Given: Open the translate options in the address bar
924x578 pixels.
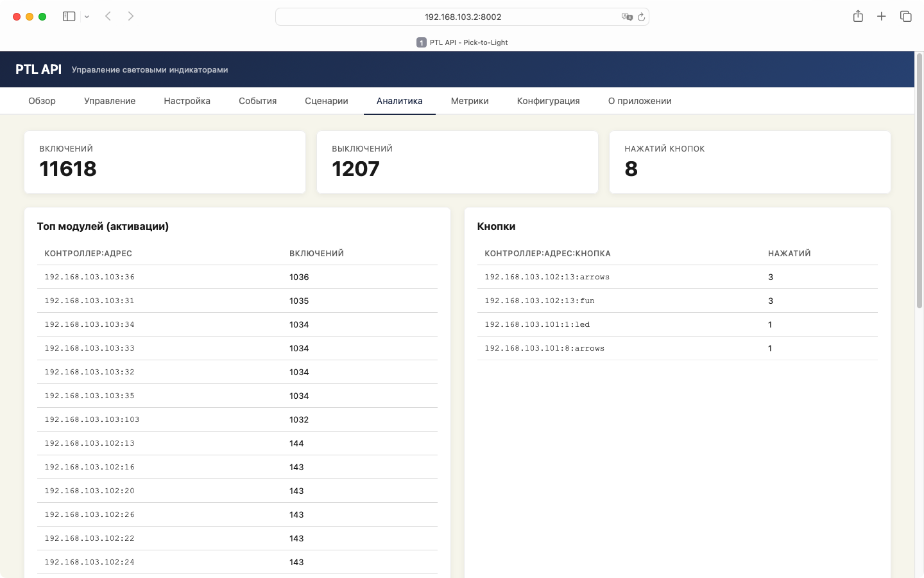Looking at the screenshot, I should tap(627, 17).
